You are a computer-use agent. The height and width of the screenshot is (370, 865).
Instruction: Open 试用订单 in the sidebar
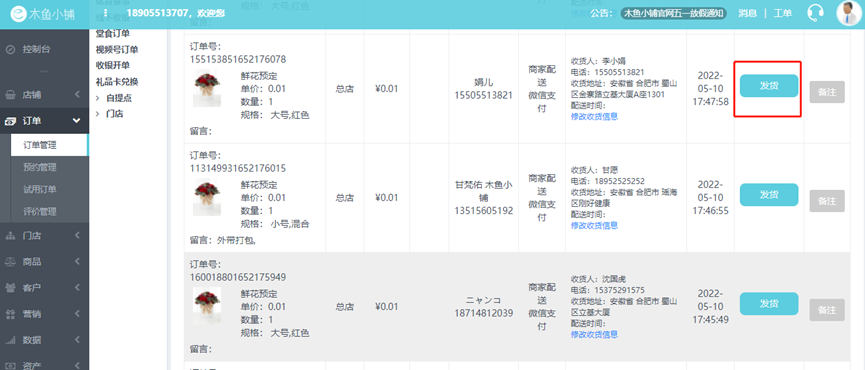click(40, 189)
